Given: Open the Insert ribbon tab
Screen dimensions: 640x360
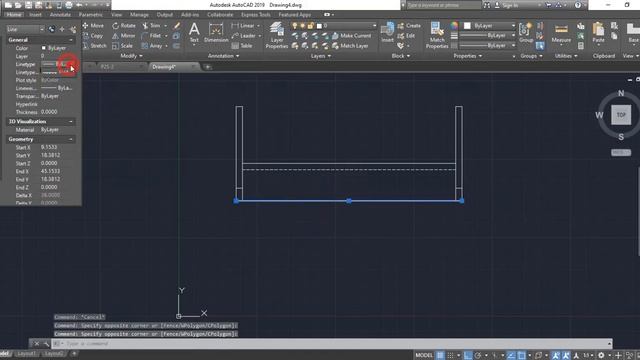Looking at the screenshot, I should pos(35,15).
